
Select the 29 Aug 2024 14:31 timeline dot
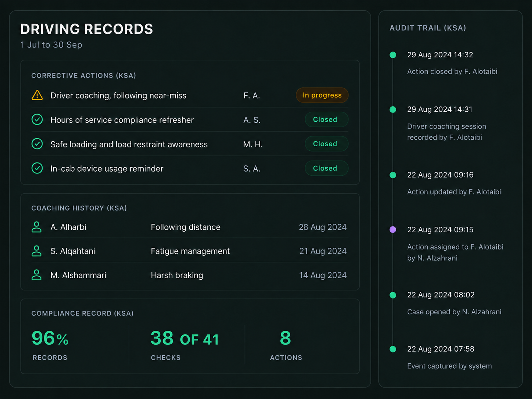pyautogui.click(x=393, y=109)
